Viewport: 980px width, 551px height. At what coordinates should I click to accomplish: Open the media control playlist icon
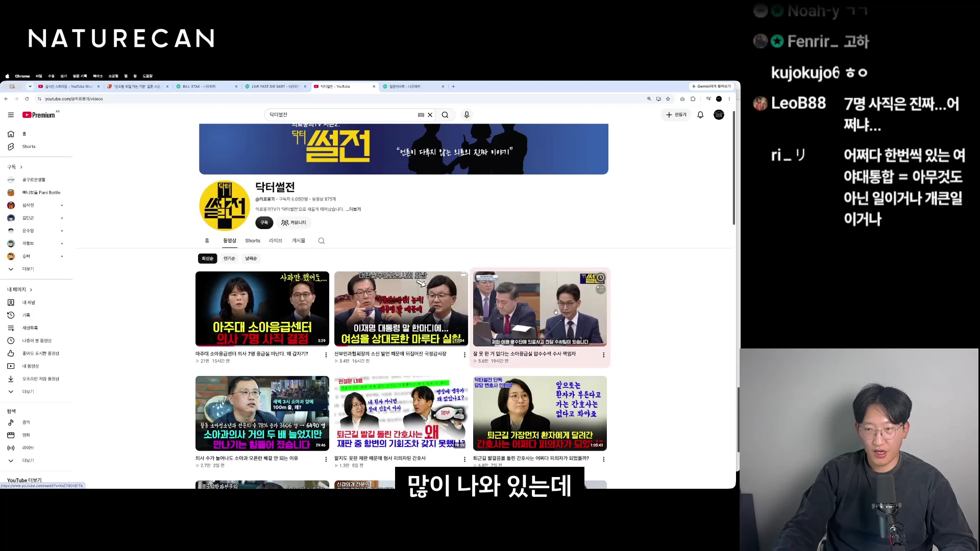pyautogui.click(x=708, y=99)
